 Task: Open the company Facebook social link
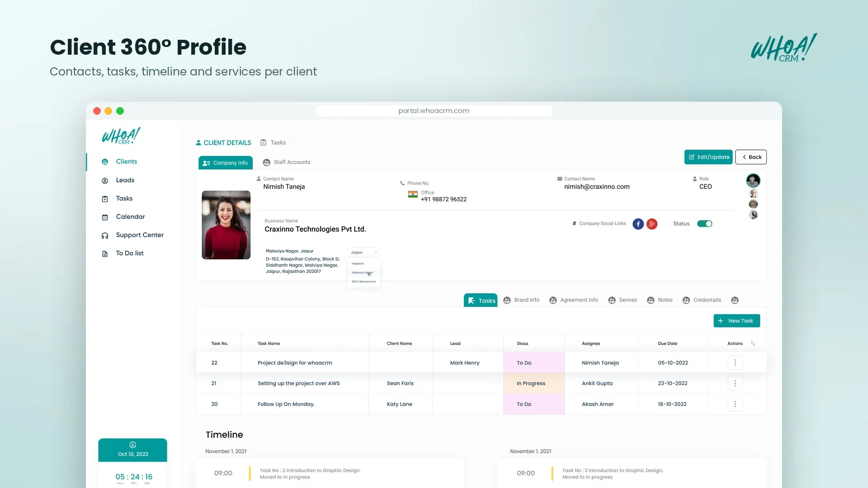pyautogui.click(x=638, y=224)
